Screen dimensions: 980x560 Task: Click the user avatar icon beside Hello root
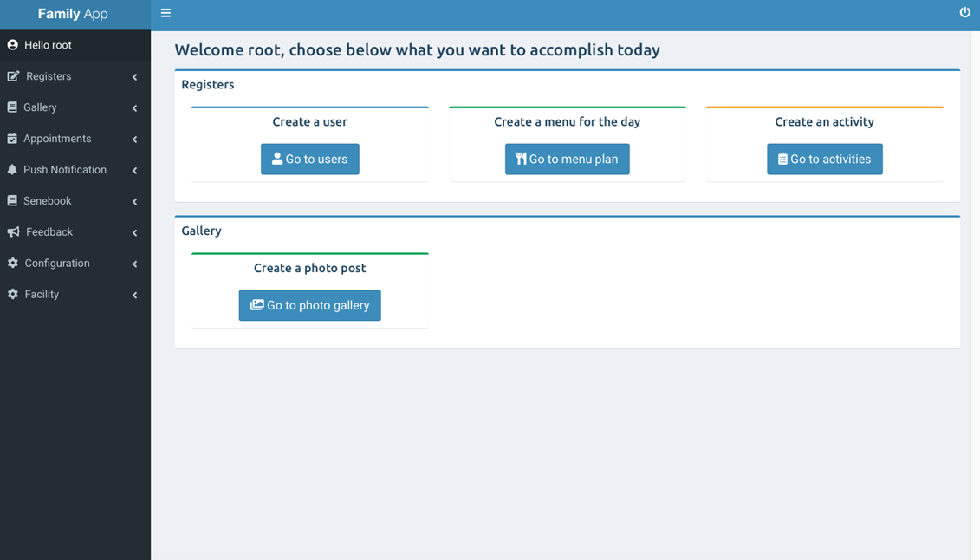(12, 45)
